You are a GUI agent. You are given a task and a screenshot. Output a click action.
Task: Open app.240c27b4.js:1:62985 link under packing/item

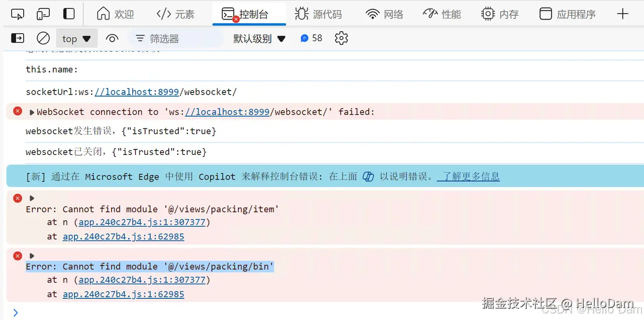[x=124, y=236]
